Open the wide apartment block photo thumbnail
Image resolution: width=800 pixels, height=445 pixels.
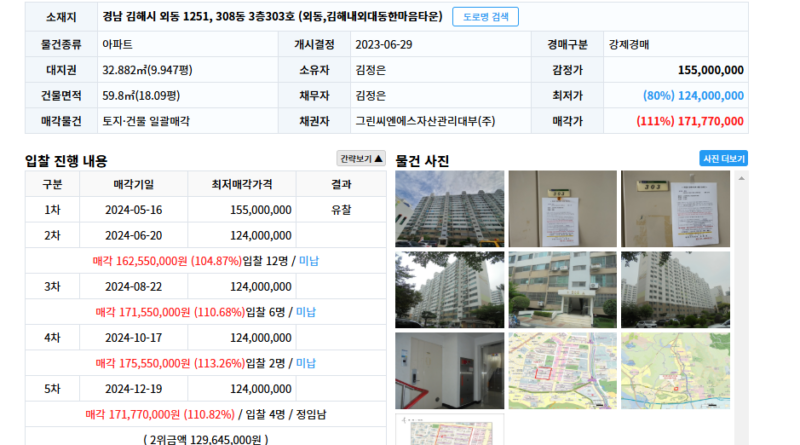click(676, 289)
